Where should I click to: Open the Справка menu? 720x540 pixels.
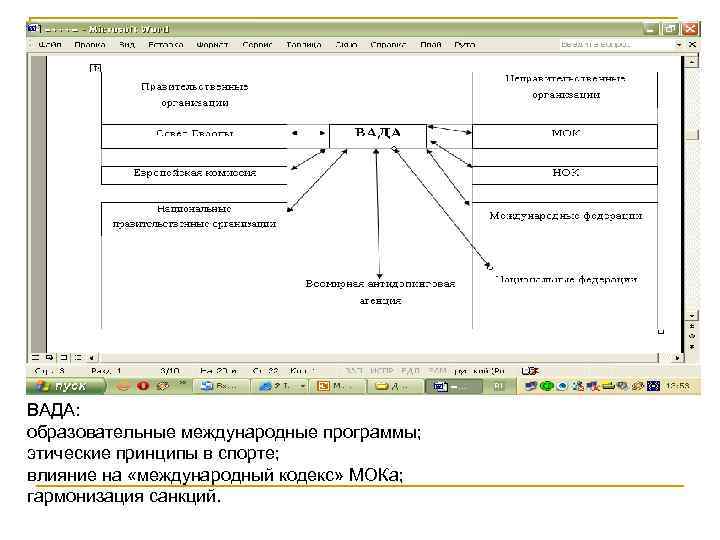coord(388,45)
